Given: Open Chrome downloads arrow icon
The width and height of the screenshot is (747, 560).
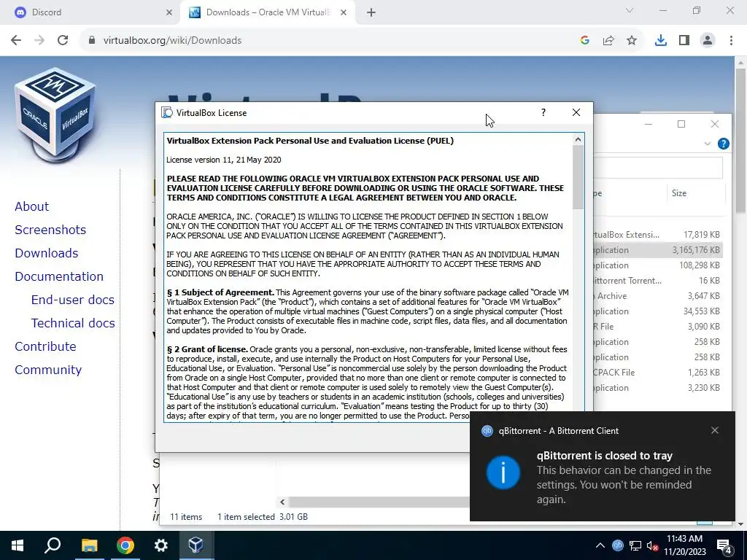Looking at the screenshot, I should [661, 41].
